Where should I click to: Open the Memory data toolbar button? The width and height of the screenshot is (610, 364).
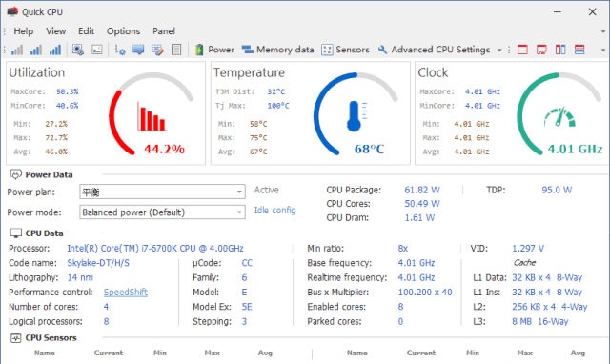(277, 50)
